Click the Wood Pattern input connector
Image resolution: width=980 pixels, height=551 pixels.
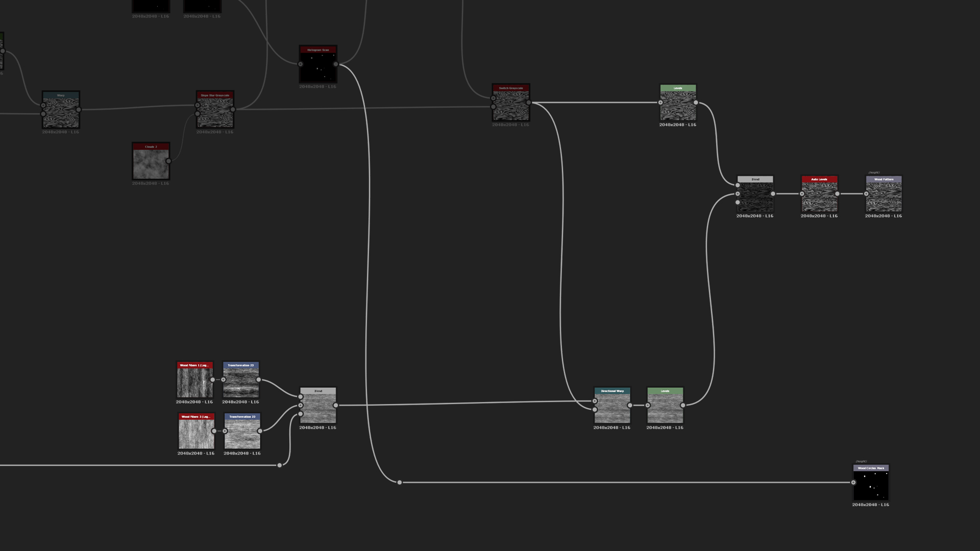point(866,194)
